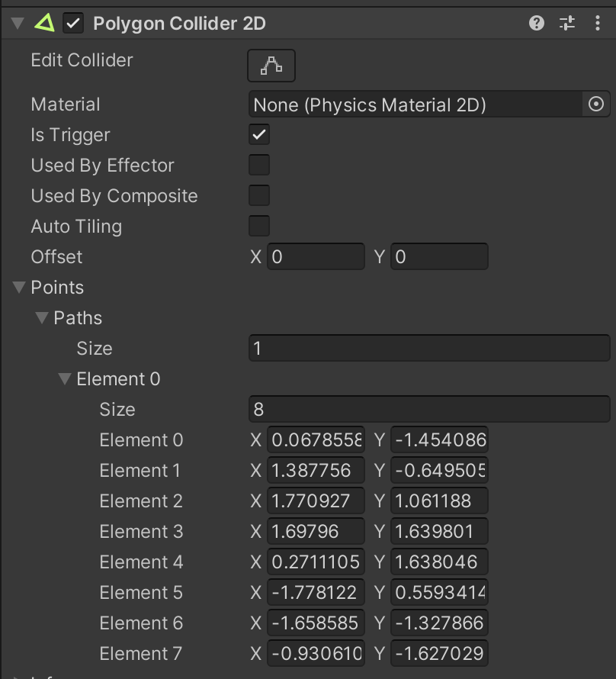Open component three-dot options menu
Viewport: 616px width, 679px height.
tap(598, 23)
